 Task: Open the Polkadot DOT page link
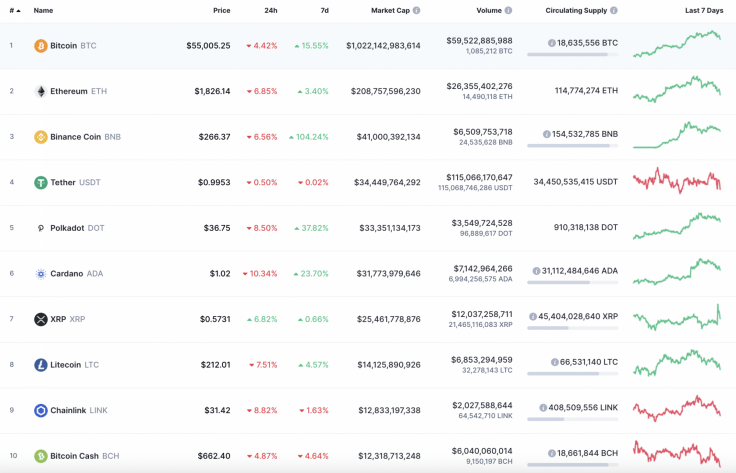pos(77,228)
